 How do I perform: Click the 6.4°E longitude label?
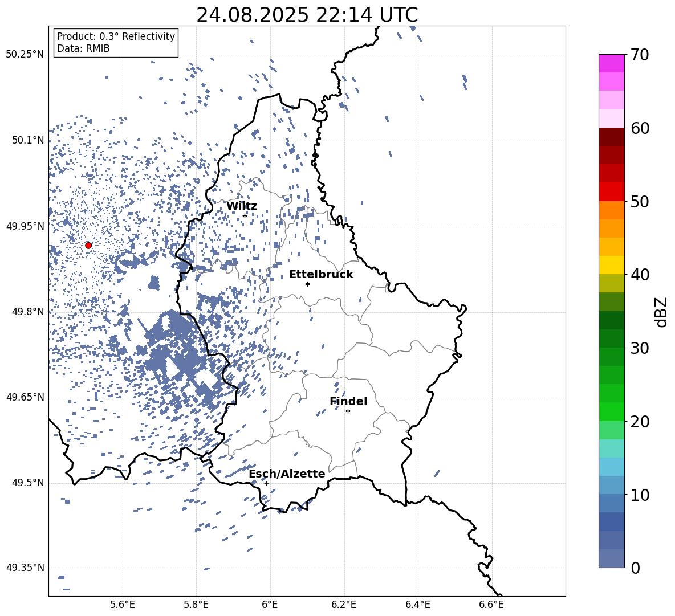point(417,605)
